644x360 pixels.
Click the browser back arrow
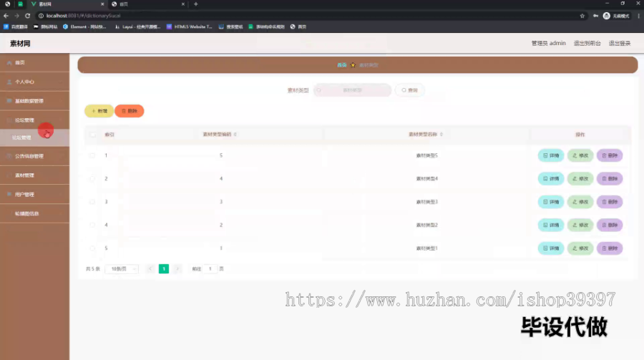pos(6,16)
